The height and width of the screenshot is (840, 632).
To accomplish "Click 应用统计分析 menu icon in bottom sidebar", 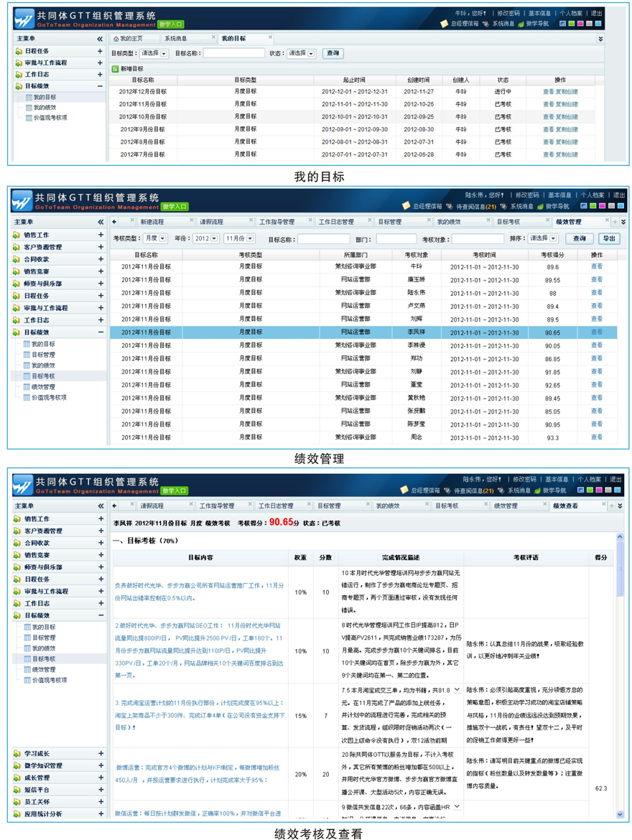I will pyautogui.click(x=19, y=814).
